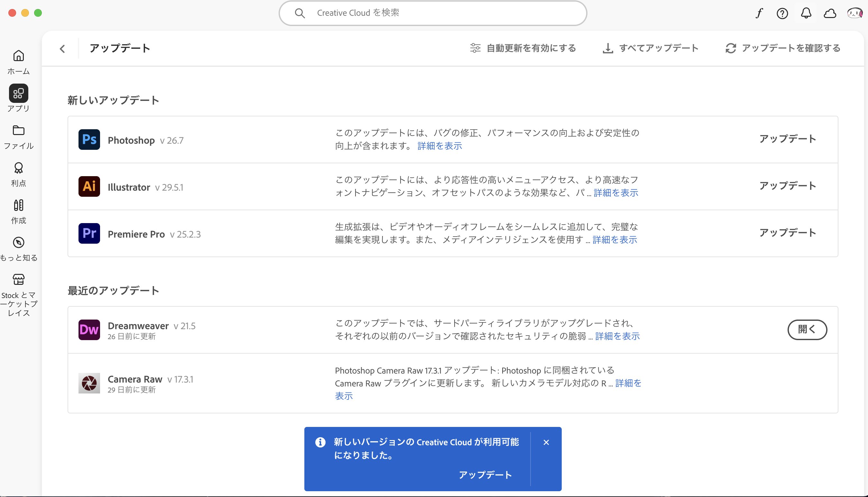The height and width of the screenshot is (497, 868).
Task: Show details link for Dreamweaver update
Action: 617,336
